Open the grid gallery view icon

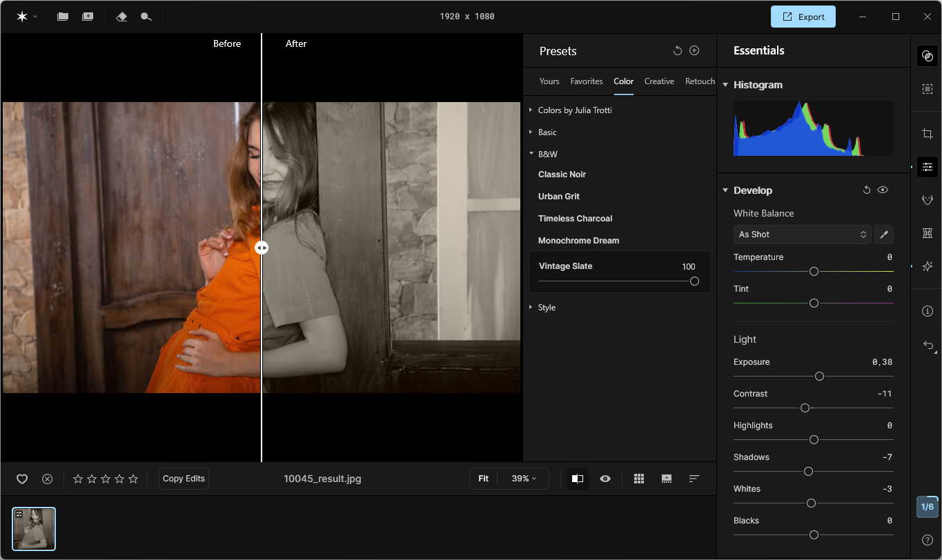[x=639, y=479]
